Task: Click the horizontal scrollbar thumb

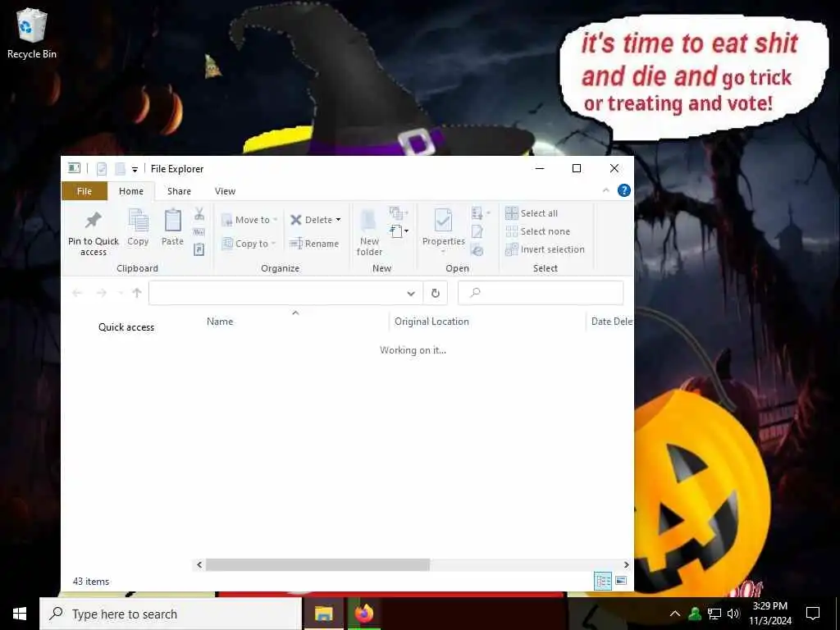Action: pos(317,564)
